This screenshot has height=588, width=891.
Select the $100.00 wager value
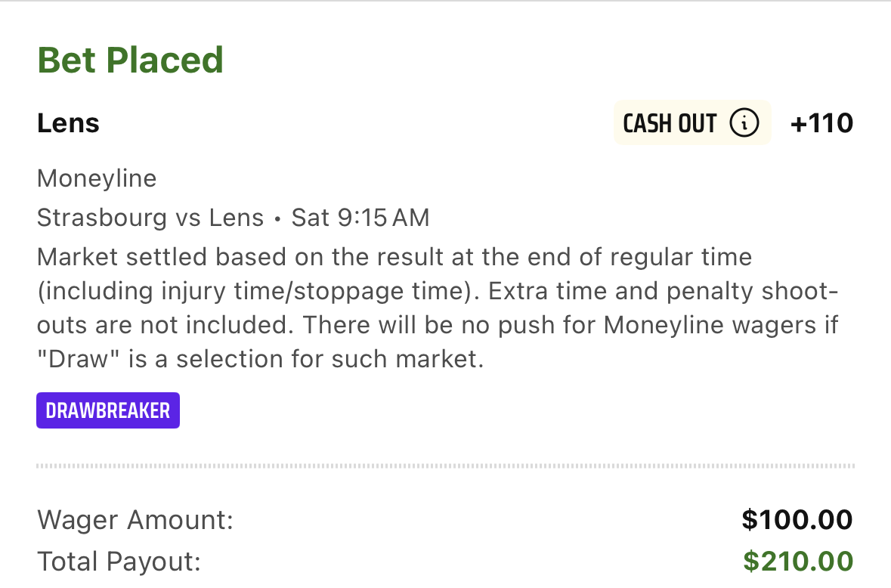pos(797,520)
